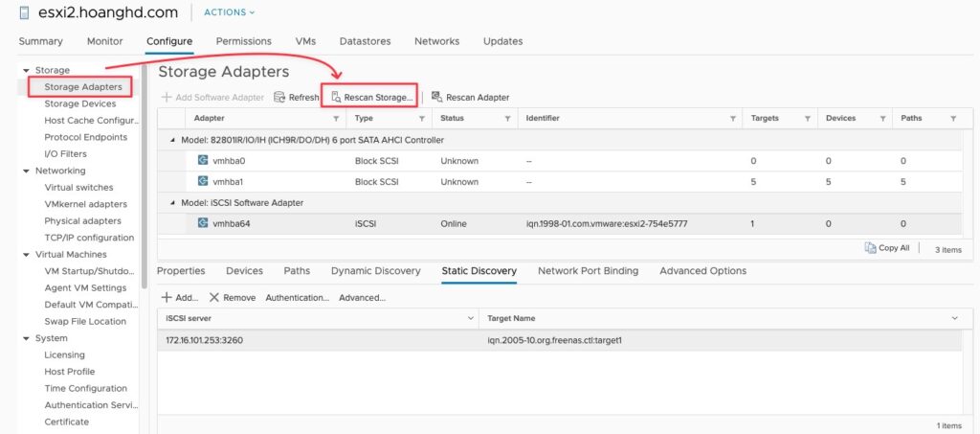Click Remove static target button
Image resolution: width=980 pixels, height=434 pixels.
tap(233, 298)
